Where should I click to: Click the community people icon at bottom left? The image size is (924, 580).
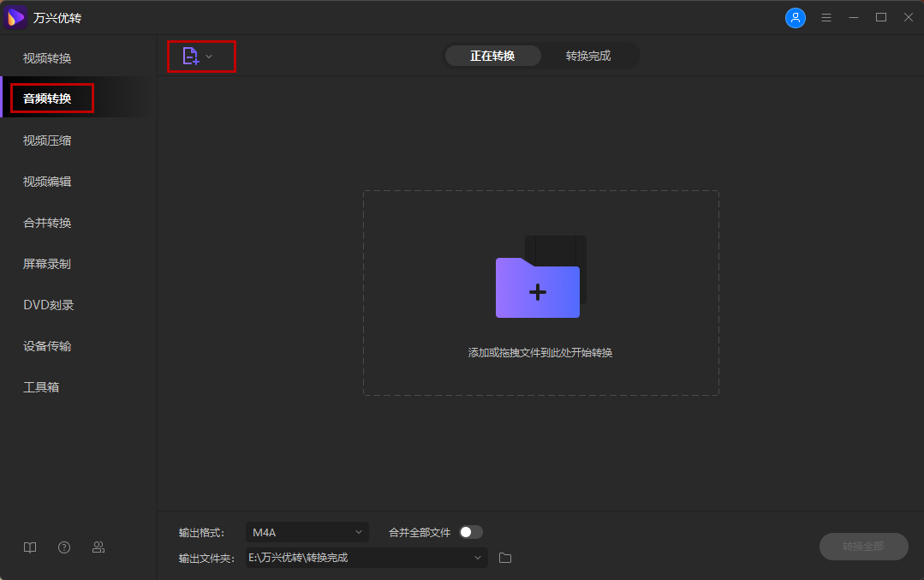pyautogui.click(x=98, y=547)
